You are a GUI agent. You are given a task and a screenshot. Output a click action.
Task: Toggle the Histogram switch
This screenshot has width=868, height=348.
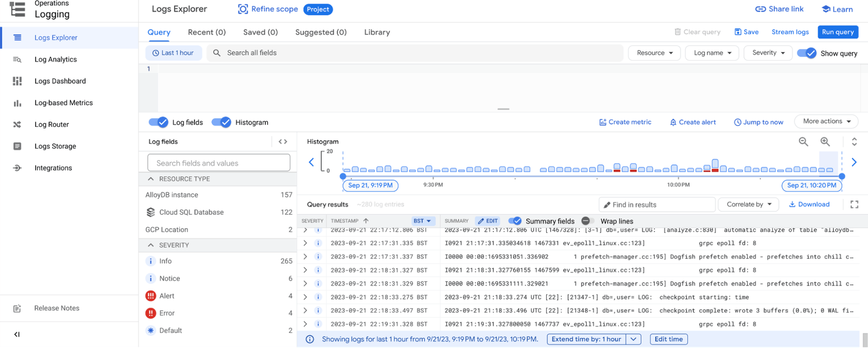221,122
